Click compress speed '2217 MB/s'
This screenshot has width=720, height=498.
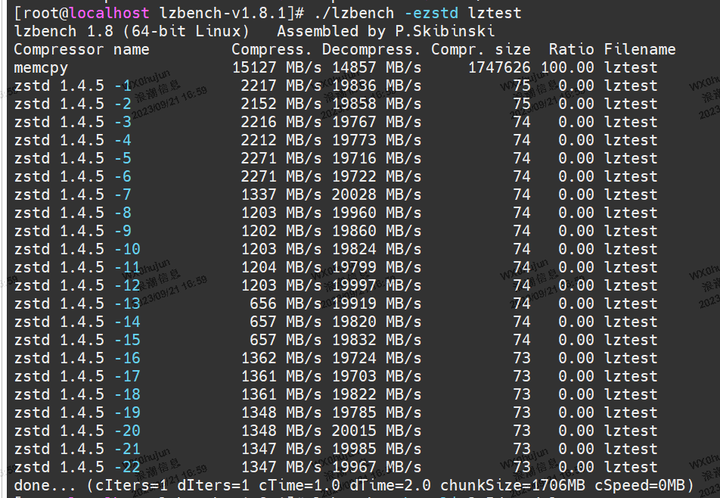tap(281, 86)
